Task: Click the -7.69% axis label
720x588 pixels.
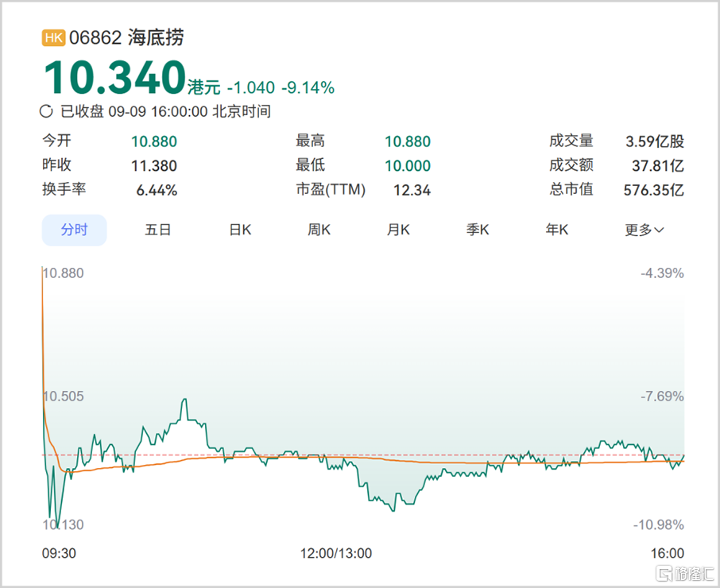Action: 662,397
